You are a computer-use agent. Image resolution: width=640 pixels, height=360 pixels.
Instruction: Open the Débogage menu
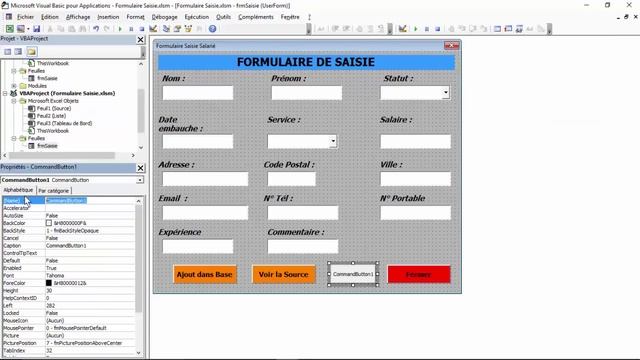164,17
